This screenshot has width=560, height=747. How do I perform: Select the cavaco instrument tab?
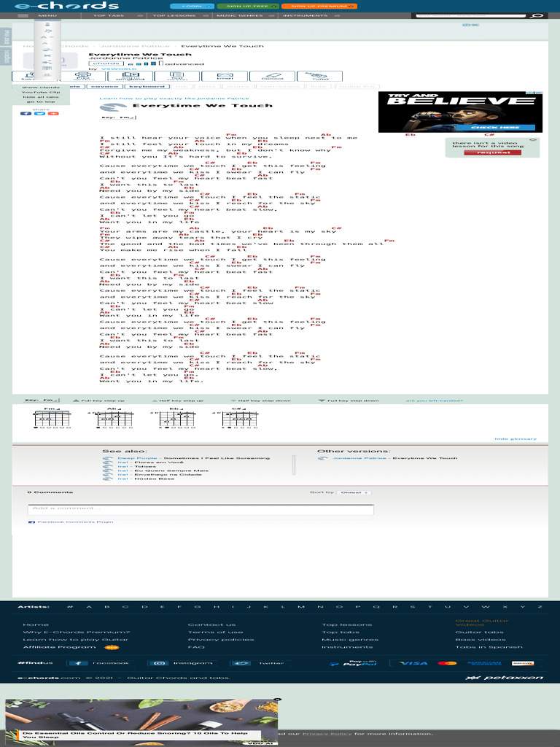click(105, 87)
